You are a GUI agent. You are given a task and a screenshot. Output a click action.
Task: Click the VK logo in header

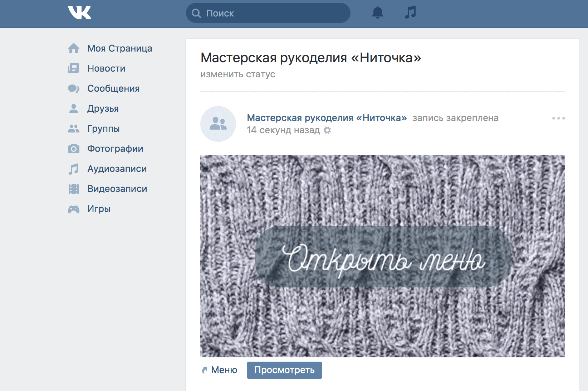pyautogui.click(x=79, y=13)
